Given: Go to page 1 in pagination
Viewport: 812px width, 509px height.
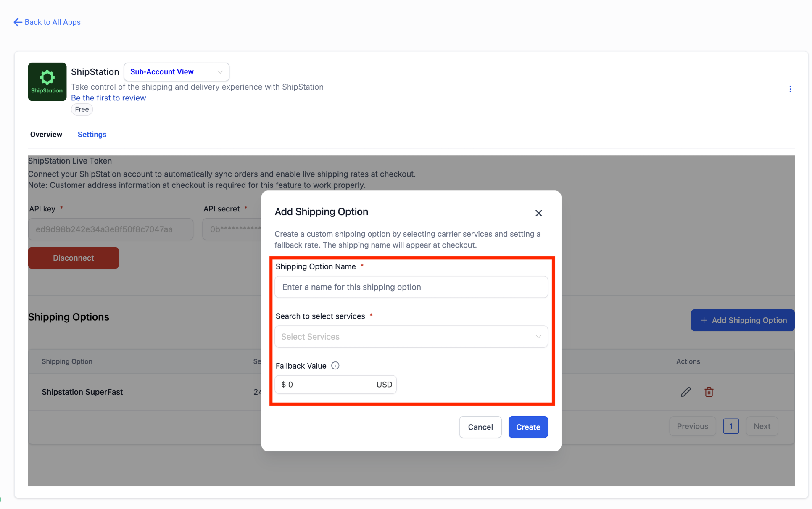Looking at the screenshot, I should click(731, 426).
